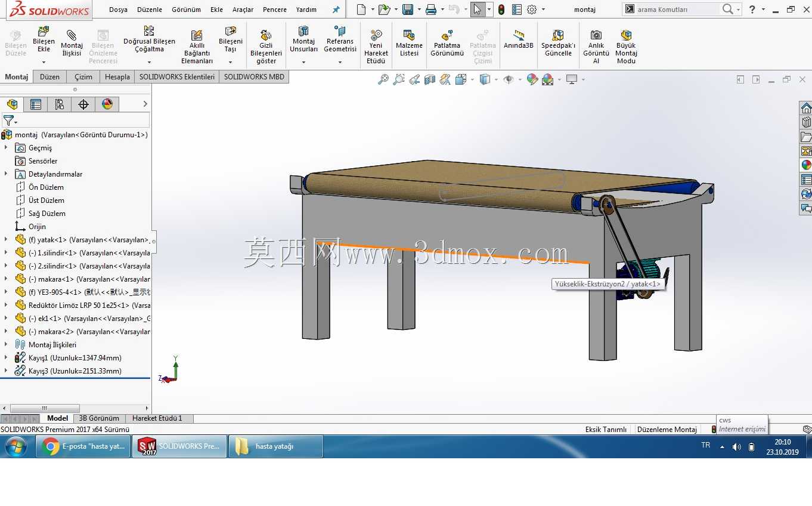Expand the Geçmiş tree node
The image size is (812, 506).
[6, 147]
